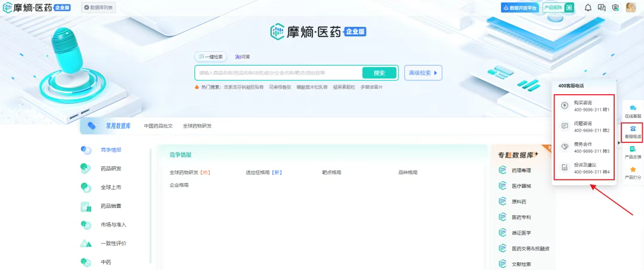Open the 数据库列表 database list dropdown
Image resolution: width=644 pixels, height=270 pixels.
point(98,7)
